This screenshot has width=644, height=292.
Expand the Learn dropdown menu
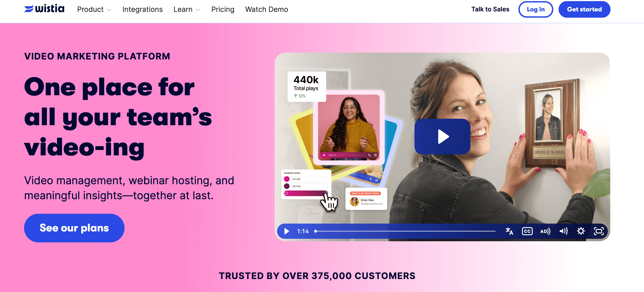(x=187, y=10)
